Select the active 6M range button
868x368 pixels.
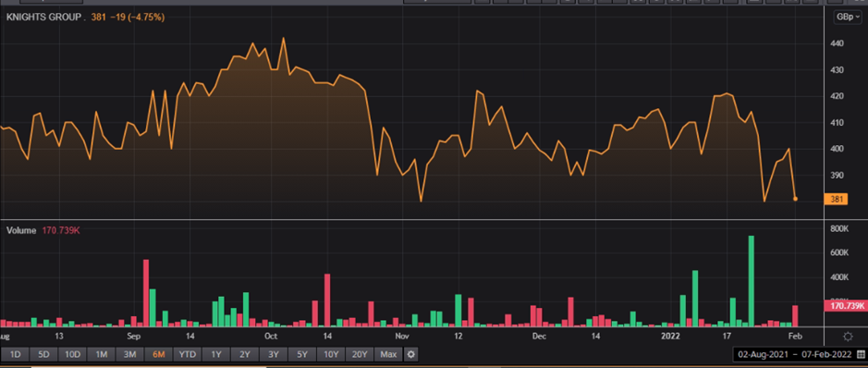[158, 354]
